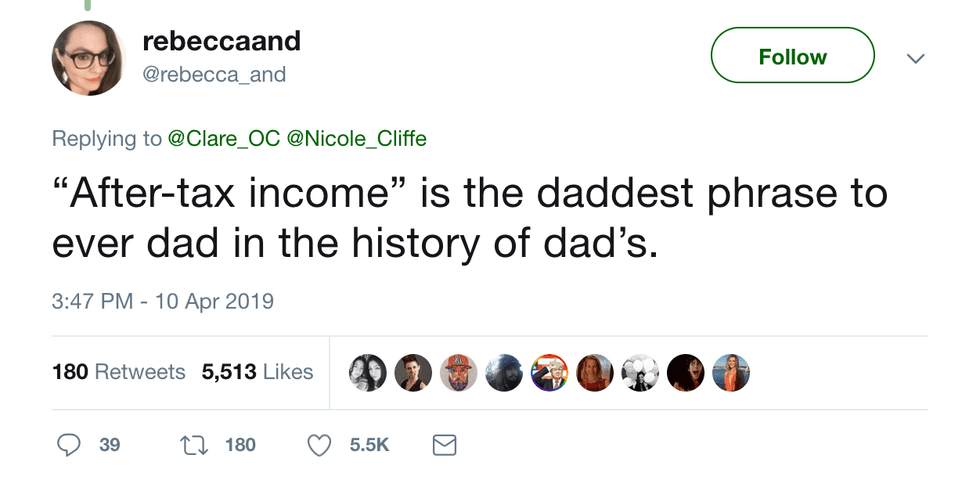980x503 pixels.
Task: Click the Follow button
Action: [x=792, y=56]
